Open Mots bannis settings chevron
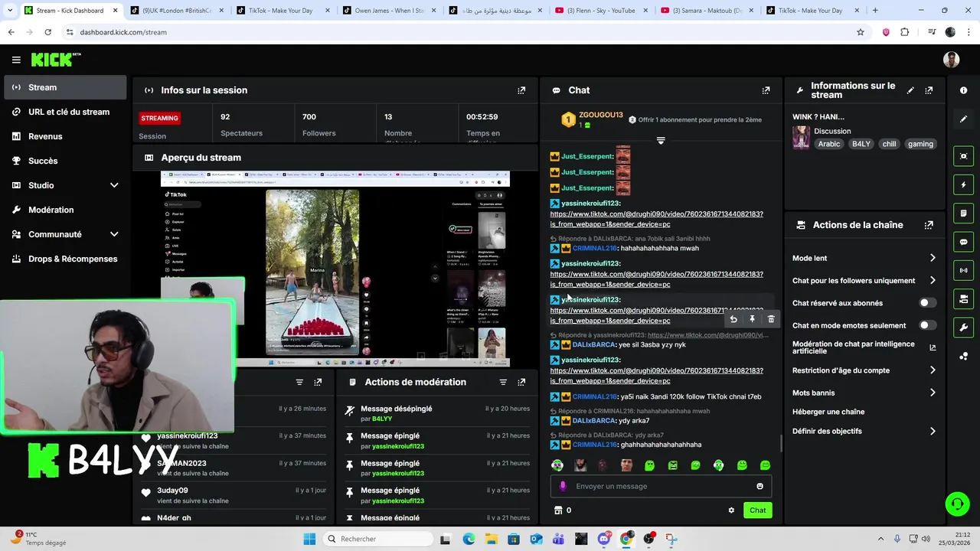 click(933, 393)
